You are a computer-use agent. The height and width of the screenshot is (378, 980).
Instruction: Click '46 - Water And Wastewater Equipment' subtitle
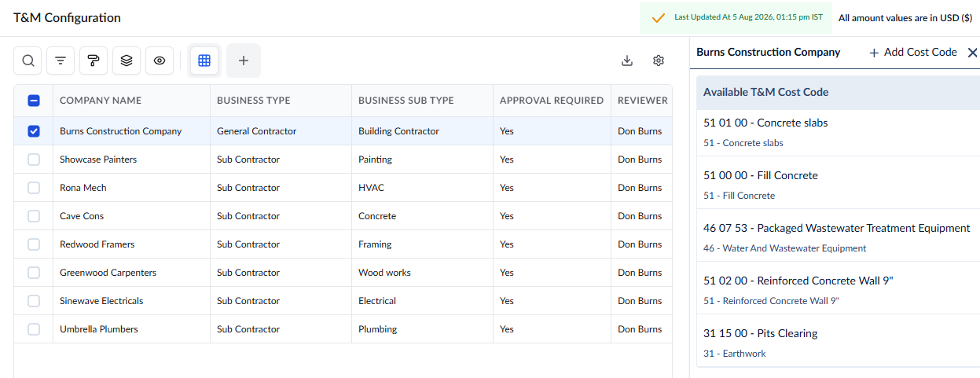[785, 248]
